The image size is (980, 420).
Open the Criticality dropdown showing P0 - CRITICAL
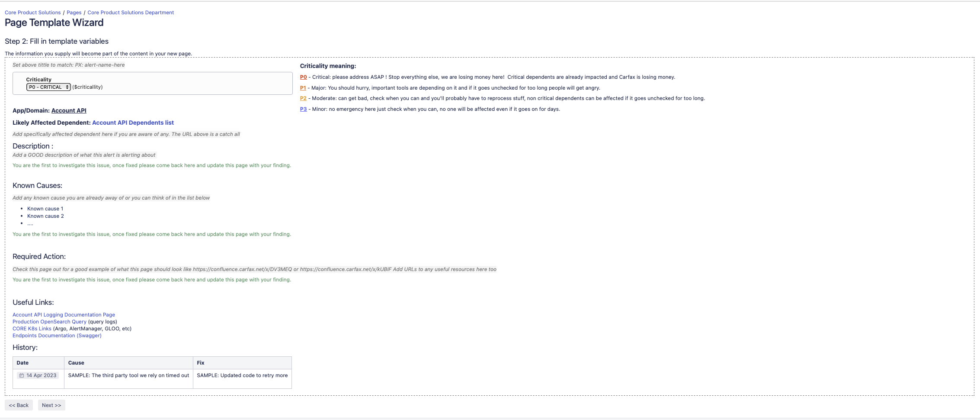tap(48, 87)
